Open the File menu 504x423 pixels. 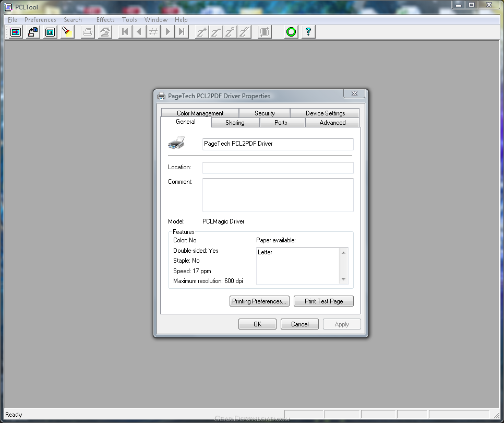12,20
